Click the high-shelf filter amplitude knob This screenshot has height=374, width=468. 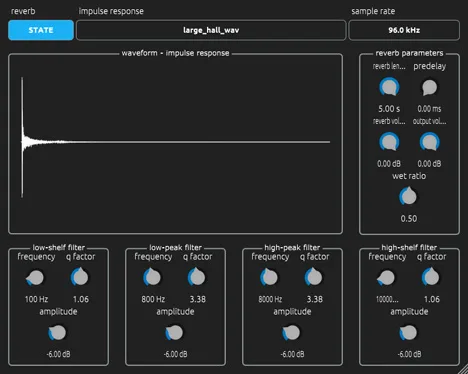(408, 333)
